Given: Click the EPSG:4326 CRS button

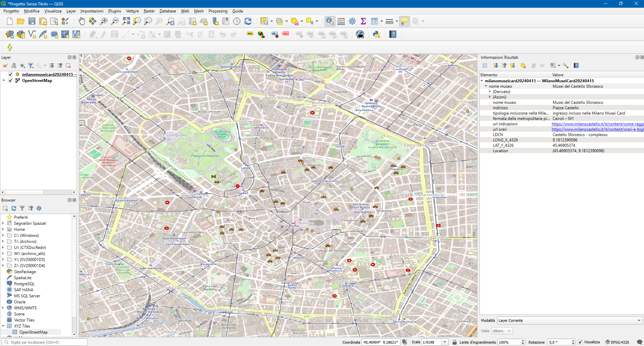Looking at the screenshot, I should 617,342.
